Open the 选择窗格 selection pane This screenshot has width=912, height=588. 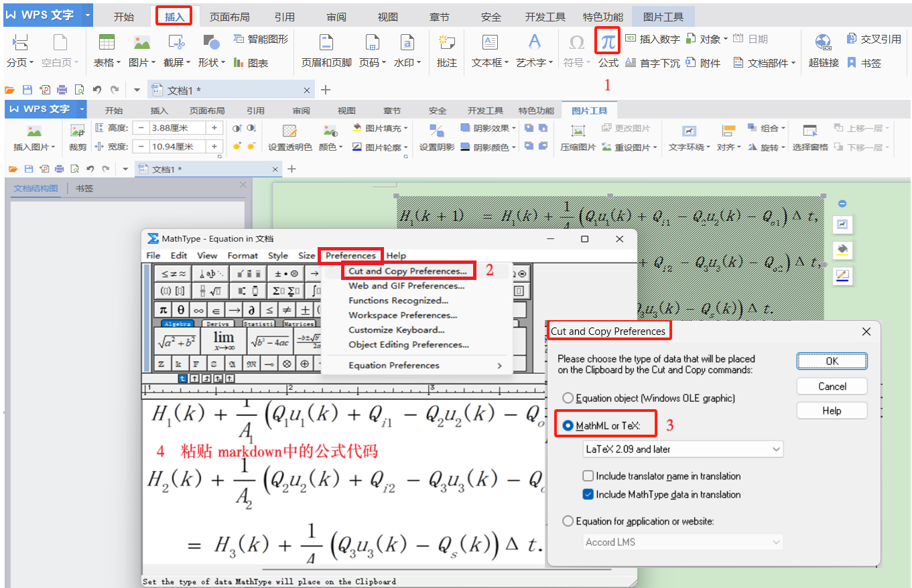click(x=810, y=137)
